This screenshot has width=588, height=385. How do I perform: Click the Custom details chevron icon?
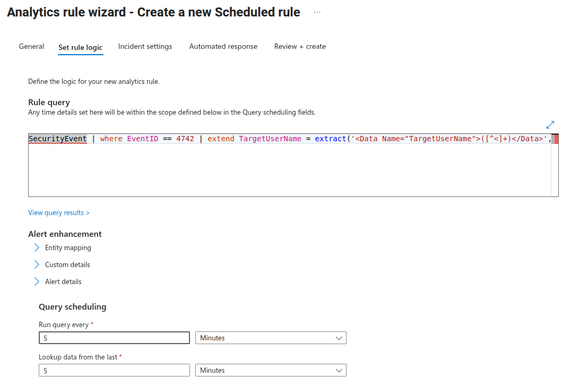(x=37, y=264)
